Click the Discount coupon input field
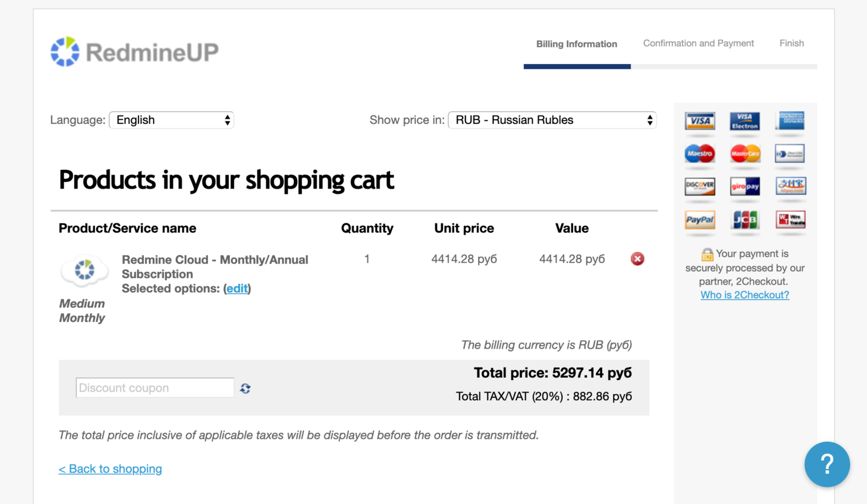Image resolution: width=867 pixels, height=504 pixels. [155, 387]
